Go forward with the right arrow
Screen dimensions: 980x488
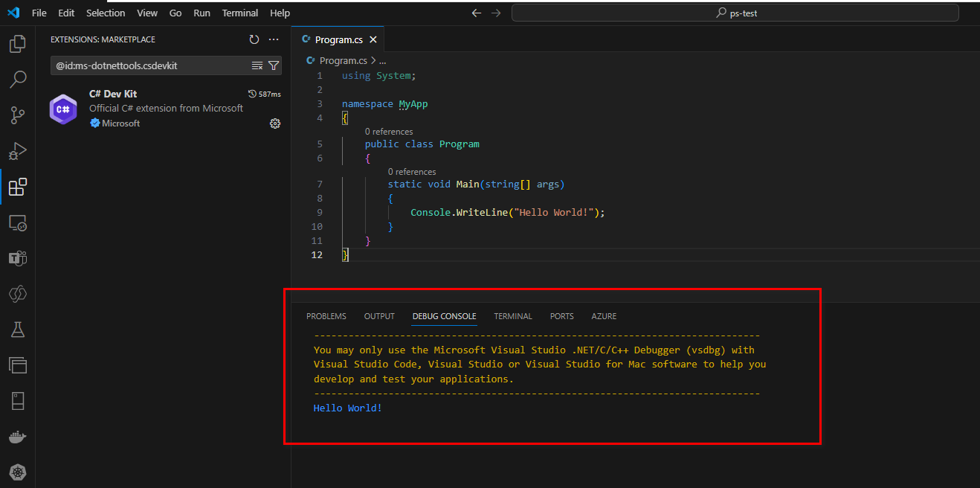(x=496, y=13)
